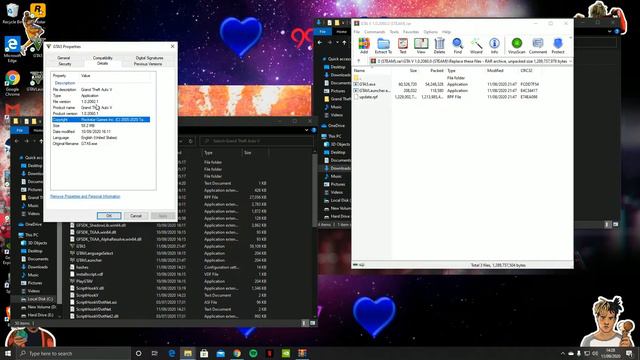
Task: Open Mail app from the taskbar
Action: [x=220, y=353]
